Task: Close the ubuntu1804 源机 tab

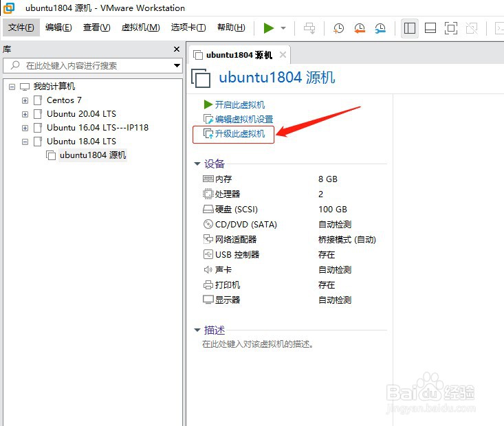Action: pyautogui.click(x=283, y=55)
